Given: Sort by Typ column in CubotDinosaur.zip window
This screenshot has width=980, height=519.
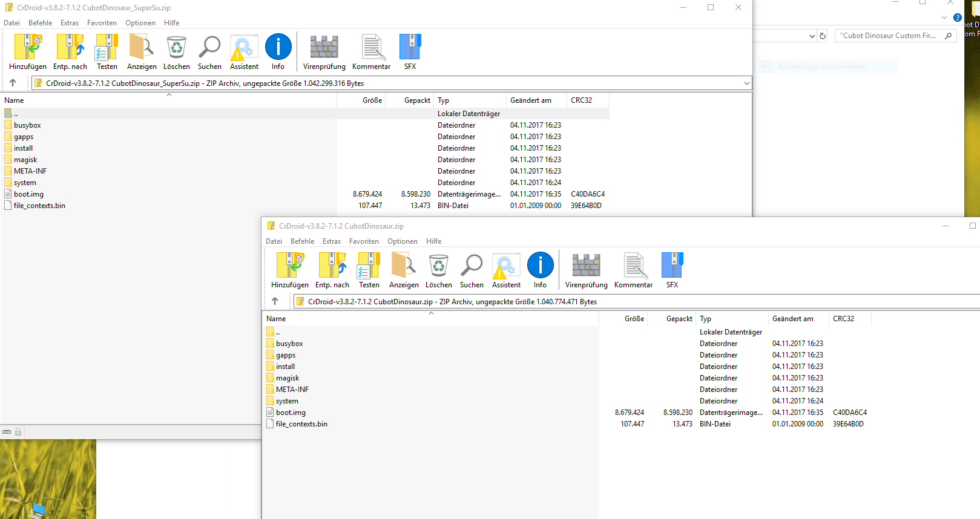Looking at the screenshot, I should pos(732,319).
